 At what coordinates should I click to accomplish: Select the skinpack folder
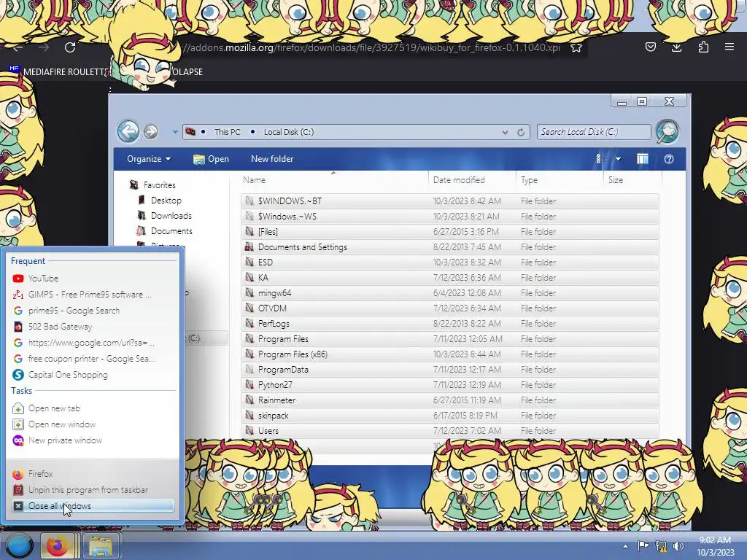[450, 415]
